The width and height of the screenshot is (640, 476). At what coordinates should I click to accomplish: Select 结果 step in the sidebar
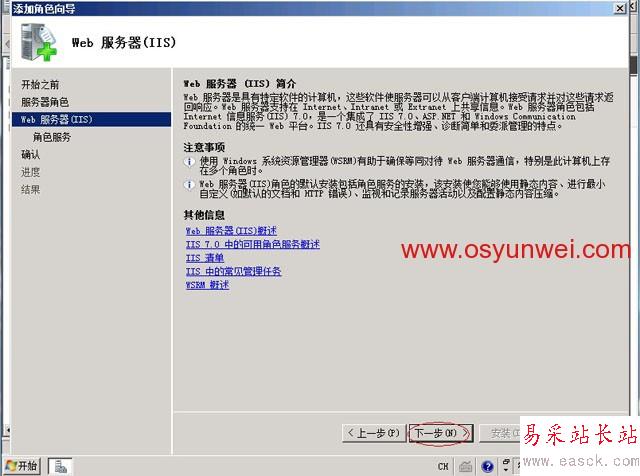click(31, 189)
